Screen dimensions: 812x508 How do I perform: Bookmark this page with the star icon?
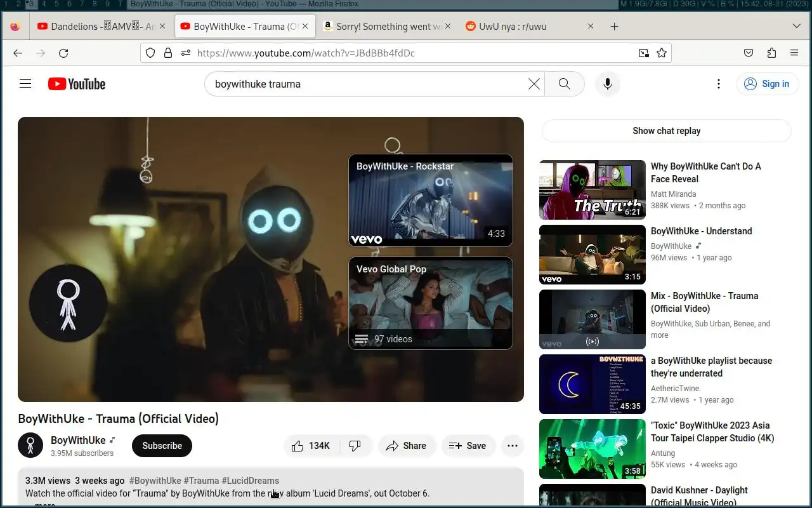click(662, 53)
